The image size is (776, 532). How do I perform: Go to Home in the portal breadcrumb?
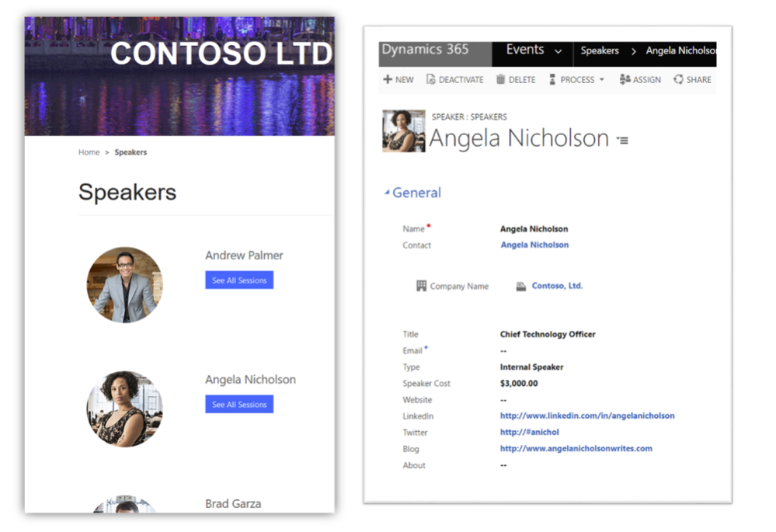[89, 152]
